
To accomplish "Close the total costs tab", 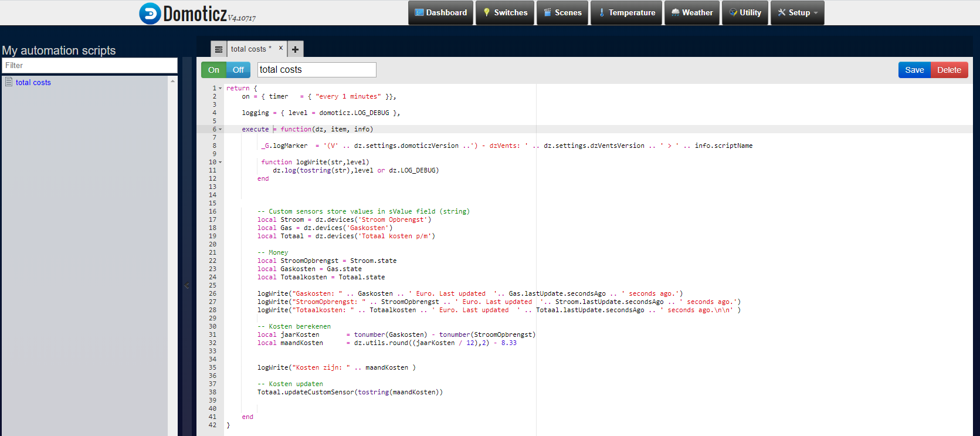I will pyautogui.click(x=281, y=48).
